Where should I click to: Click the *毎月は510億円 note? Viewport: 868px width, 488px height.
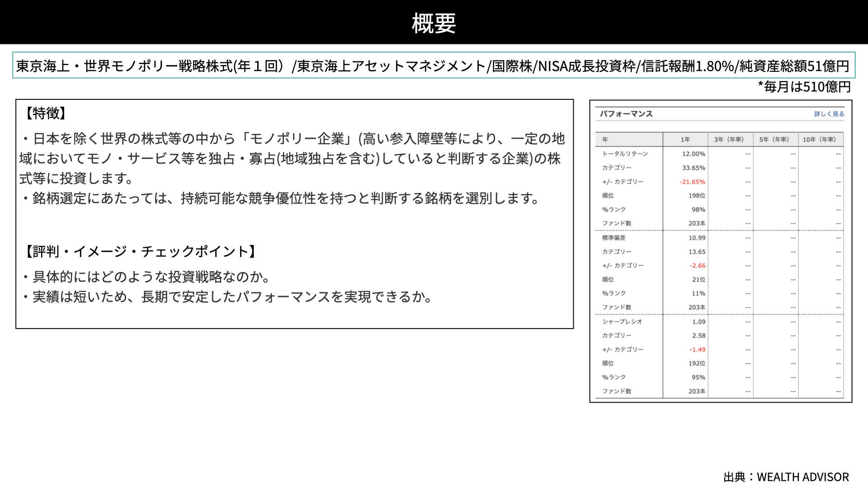pyautogui.click(x=804, y=87)
